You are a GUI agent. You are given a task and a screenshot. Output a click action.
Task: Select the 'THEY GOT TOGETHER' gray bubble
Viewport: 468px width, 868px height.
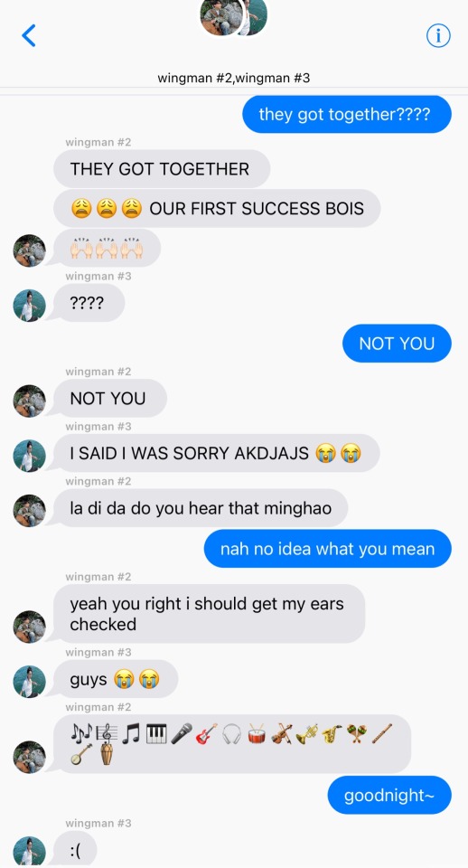(x=162, y=169)
